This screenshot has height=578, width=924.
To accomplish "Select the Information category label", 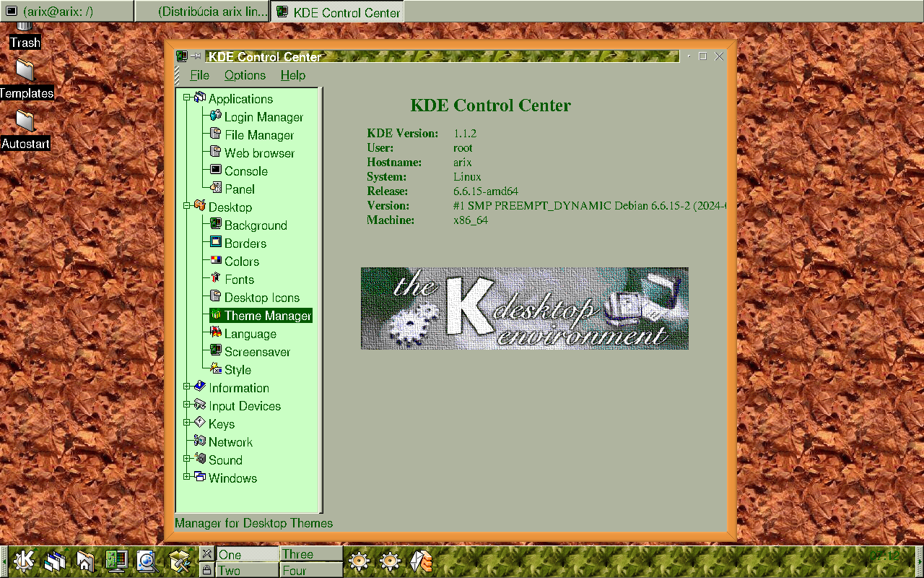I will [239, 388].
